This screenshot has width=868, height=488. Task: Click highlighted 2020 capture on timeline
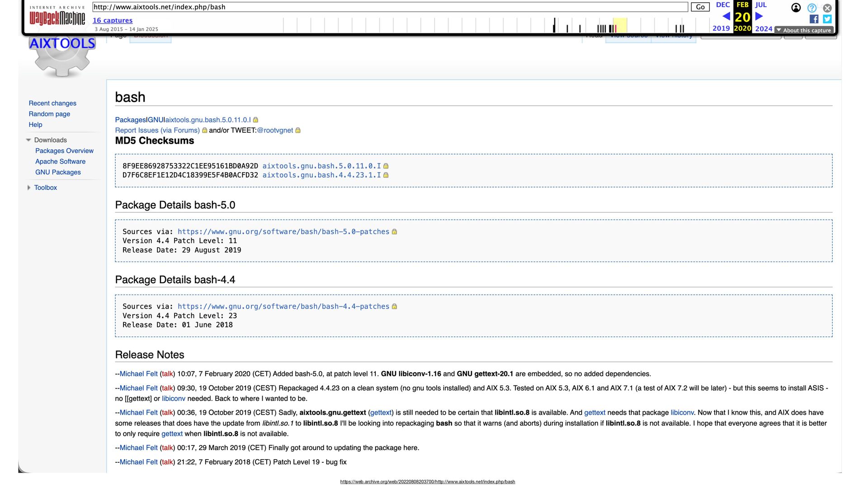coord(615,28)
